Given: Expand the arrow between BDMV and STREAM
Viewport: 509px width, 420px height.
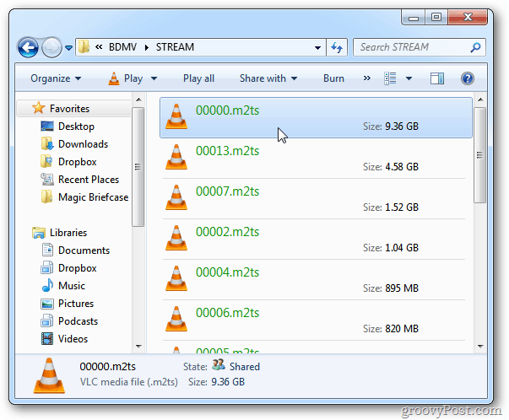Looking at the screenshot, I should (147, 47).
